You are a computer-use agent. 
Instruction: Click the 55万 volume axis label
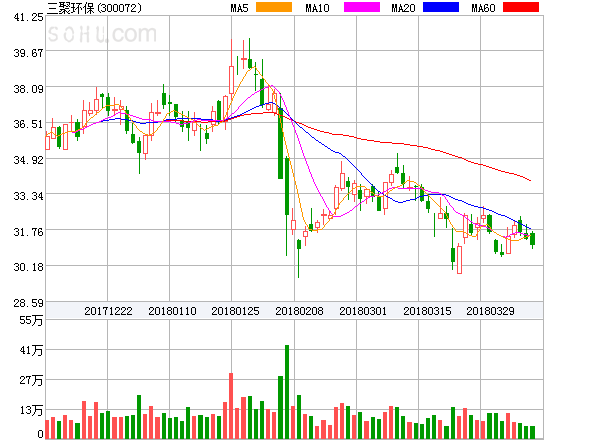tap(31, 320)
